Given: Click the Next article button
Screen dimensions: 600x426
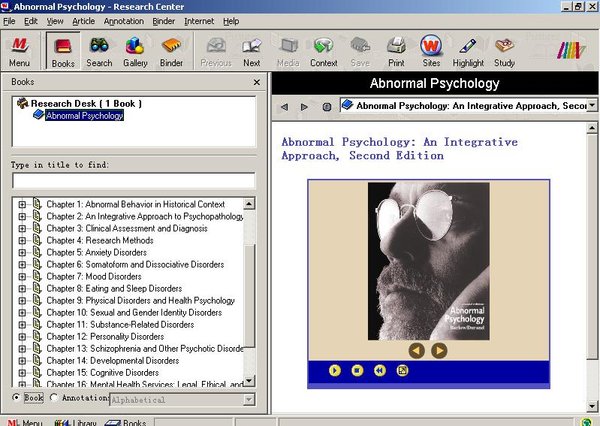Looking at the screenshot, I should [x=251, y=50].
